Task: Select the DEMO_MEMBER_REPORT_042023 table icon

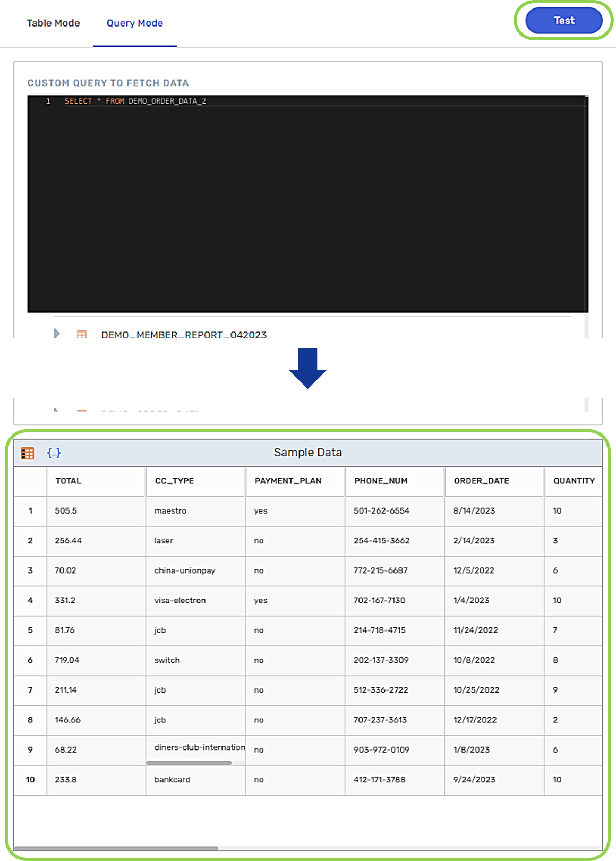Action: (x=82, y=335)
